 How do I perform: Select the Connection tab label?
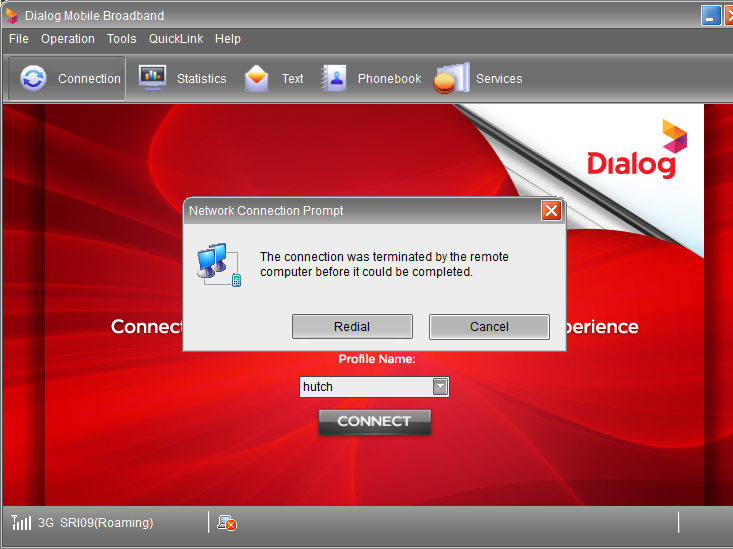click(89, 79)
